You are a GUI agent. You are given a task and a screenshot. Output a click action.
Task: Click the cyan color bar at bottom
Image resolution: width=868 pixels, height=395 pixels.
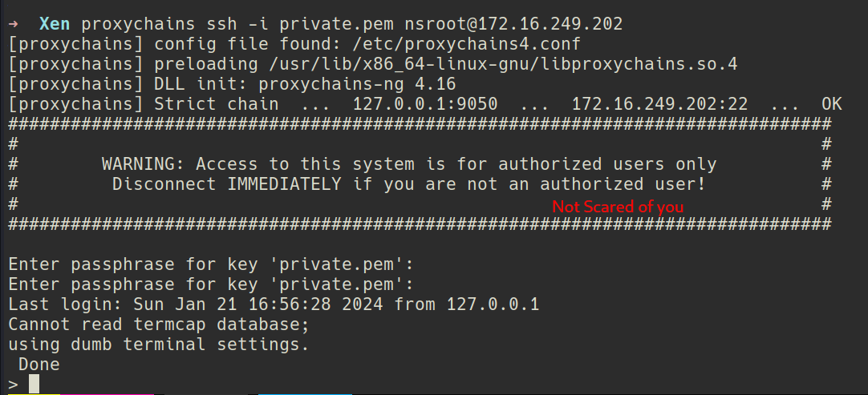coord(305,393)
